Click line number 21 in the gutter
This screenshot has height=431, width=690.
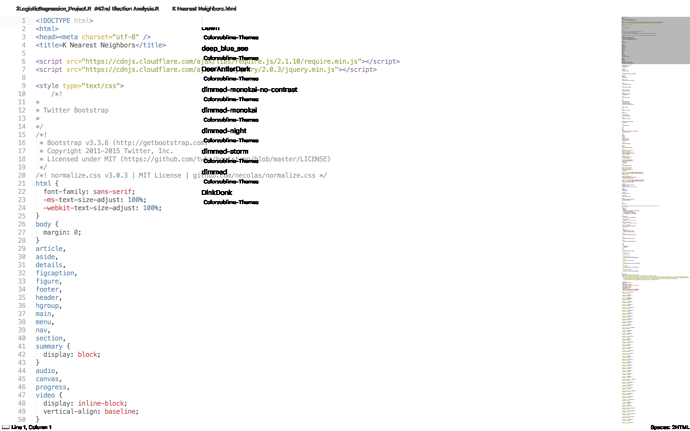coord(21,184)
